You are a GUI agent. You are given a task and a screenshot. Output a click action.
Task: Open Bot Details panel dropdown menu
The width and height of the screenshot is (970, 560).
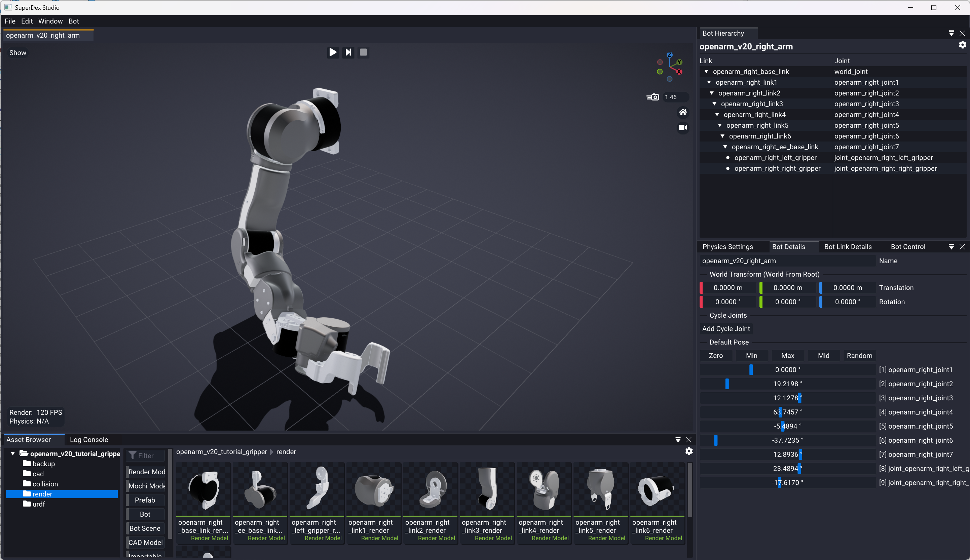[x=952, y=247]
